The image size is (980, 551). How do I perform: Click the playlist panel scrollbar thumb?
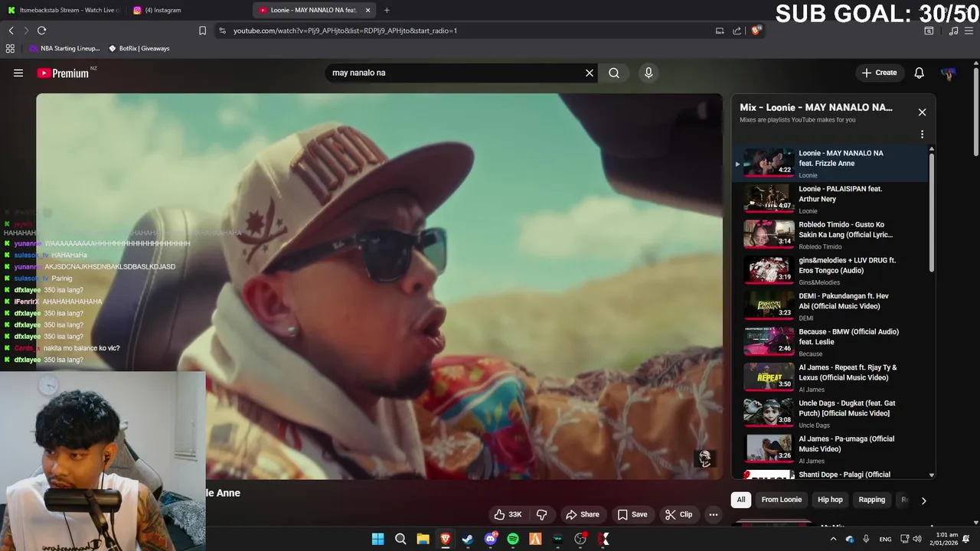tap(931, 213)
